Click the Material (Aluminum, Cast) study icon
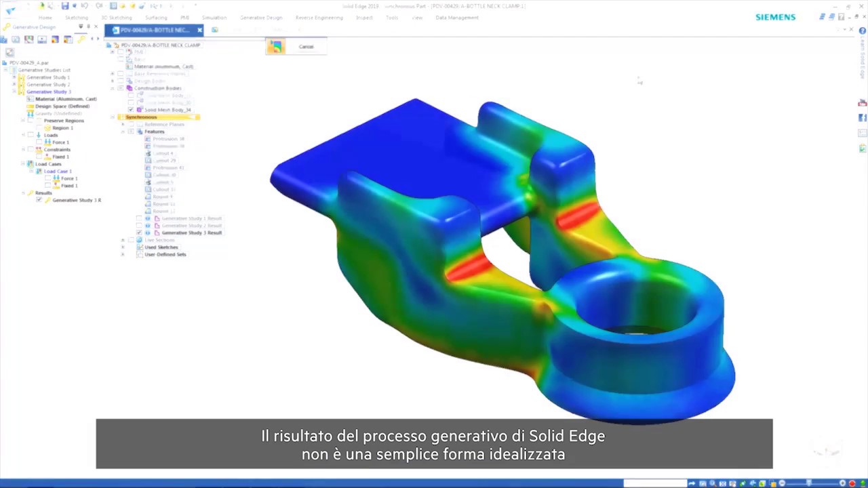This screenshot has width=868, height=488. click(x=30, y=99)
